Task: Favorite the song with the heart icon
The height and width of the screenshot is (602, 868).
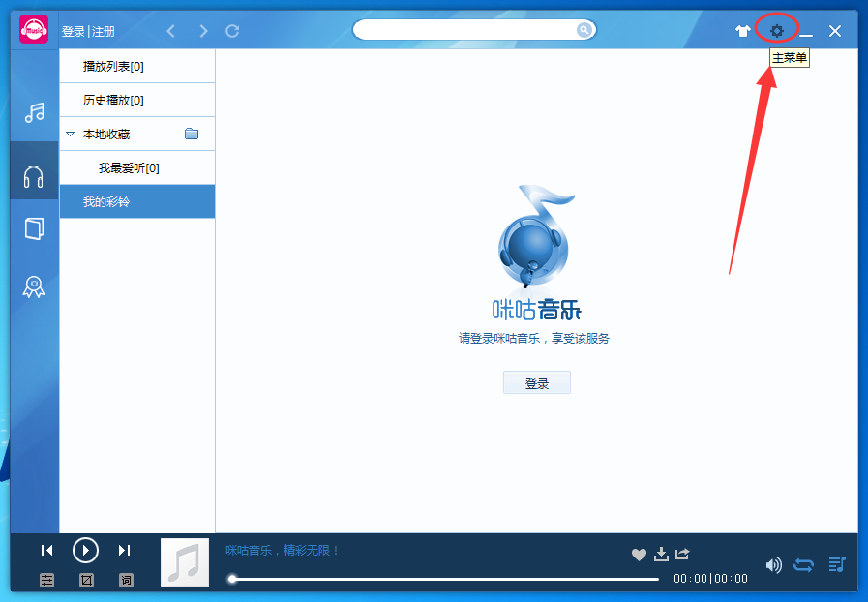Action: [x=639, y=555]
